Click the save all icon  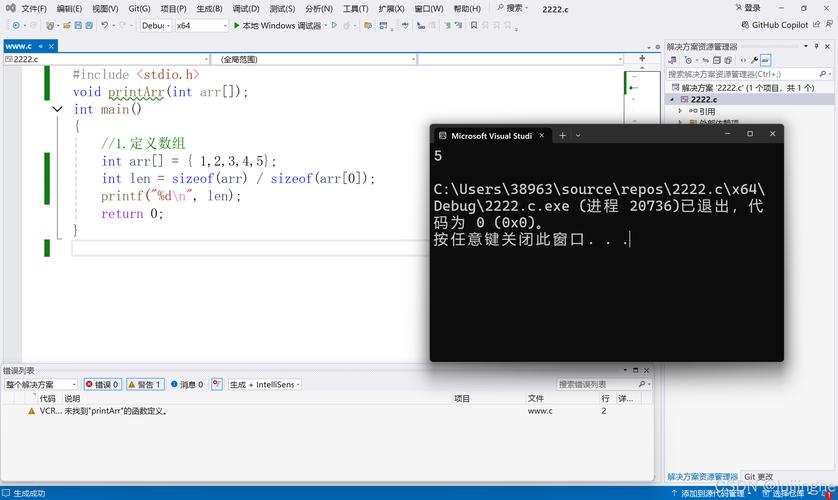coord(89,25)
